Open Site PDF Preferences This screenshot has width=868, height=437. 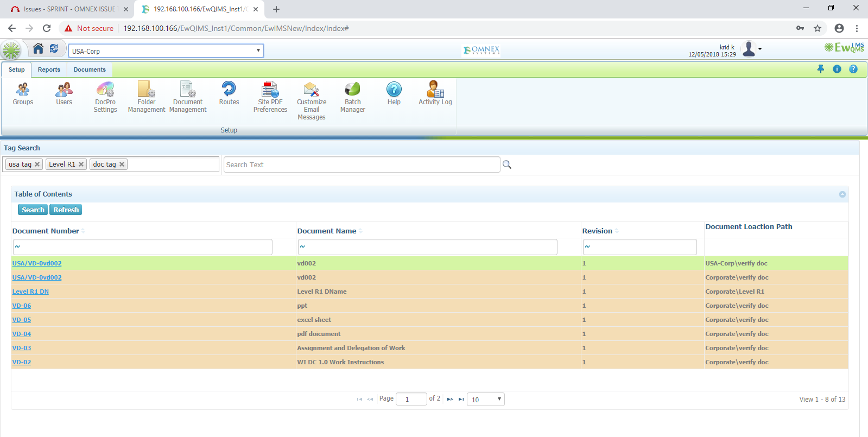[270, 97]
